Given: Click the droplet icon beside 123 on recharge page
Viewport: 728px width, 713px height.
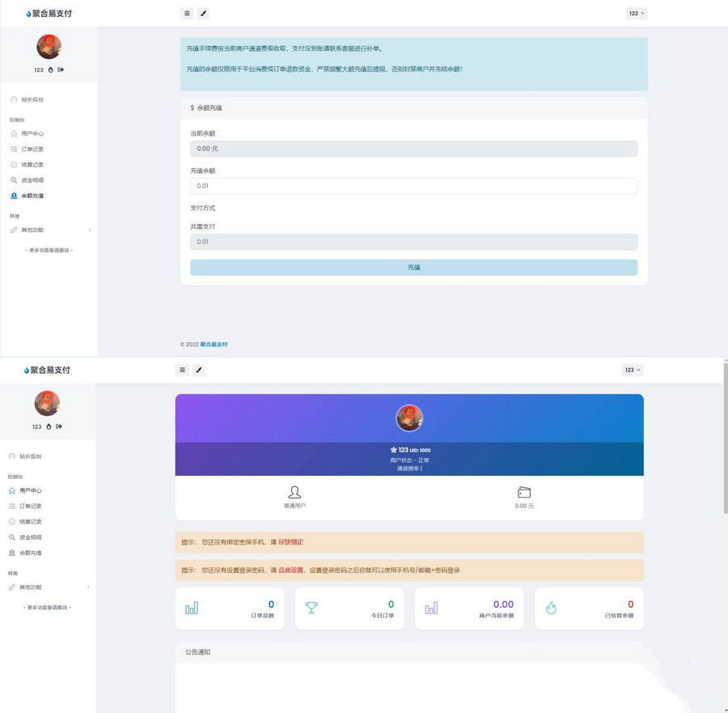Looking at the screenshot, I should [x=51, y=70].
